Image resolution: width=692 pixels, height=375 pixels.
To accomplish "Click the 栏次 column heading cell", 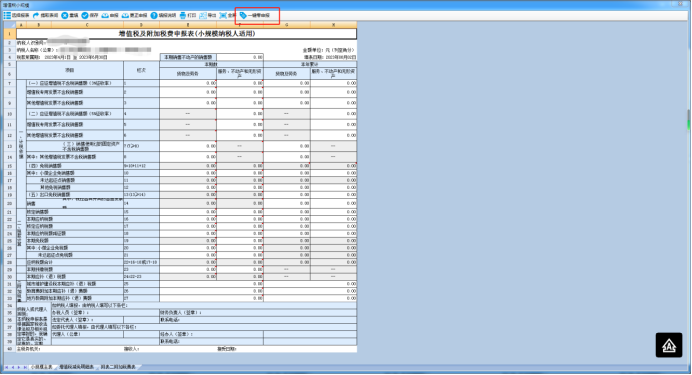I will [141, 70].
